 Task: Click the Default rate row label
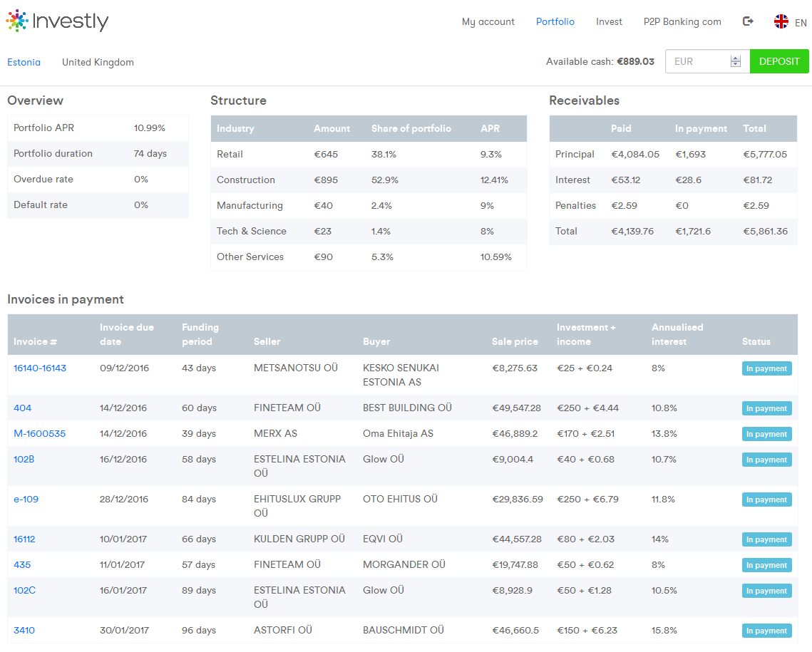[41, 205]
